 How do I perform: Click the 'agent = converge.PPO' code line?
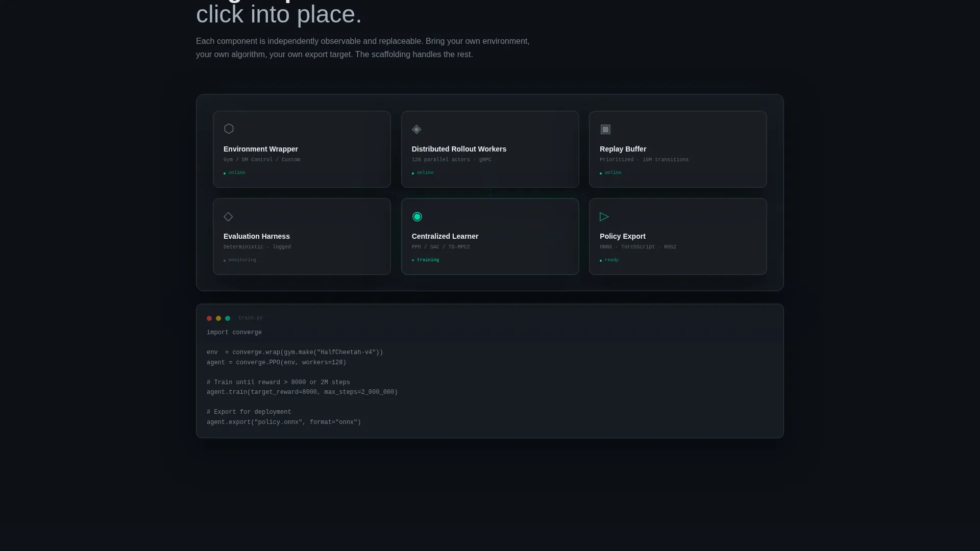[277, 363]
